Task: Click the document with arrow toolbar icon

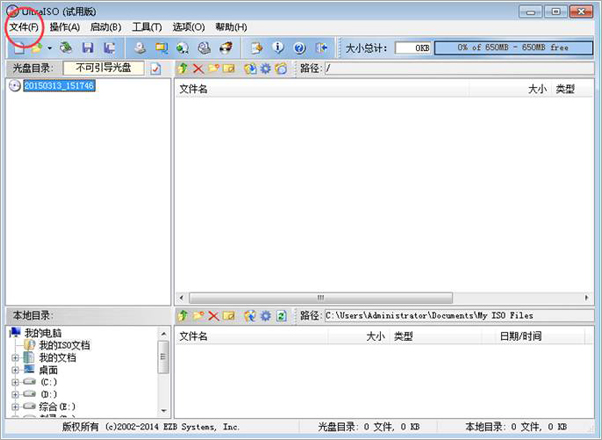Action: click(257, 48)
